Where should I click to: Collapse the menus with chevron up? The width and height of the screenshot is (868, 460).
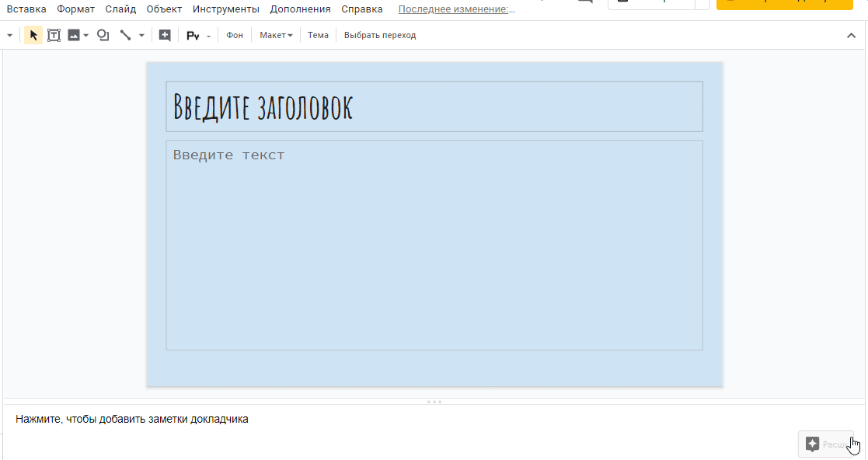click(851, 36)
